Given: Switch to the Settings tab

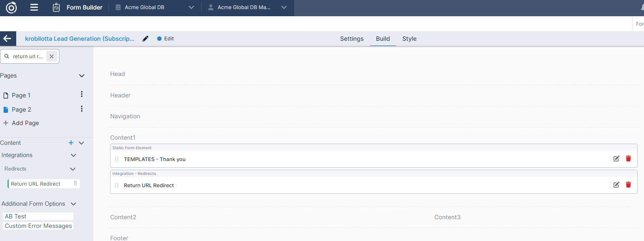Looking at the screenshot, I should [x=351, y=39].
